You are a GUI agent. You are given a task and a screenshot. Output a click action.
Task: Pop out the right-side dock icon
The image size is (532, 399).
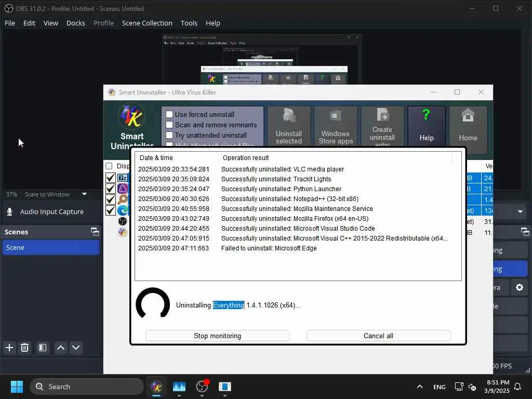tap(525, 232)
